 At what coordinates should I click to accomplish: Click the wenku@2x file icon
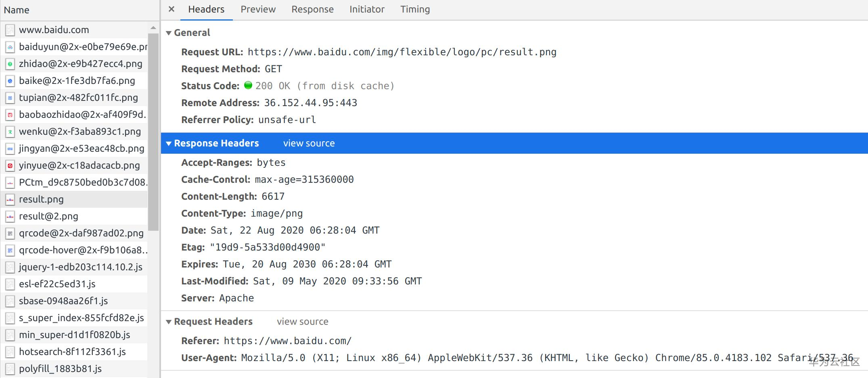click(10, 132)
